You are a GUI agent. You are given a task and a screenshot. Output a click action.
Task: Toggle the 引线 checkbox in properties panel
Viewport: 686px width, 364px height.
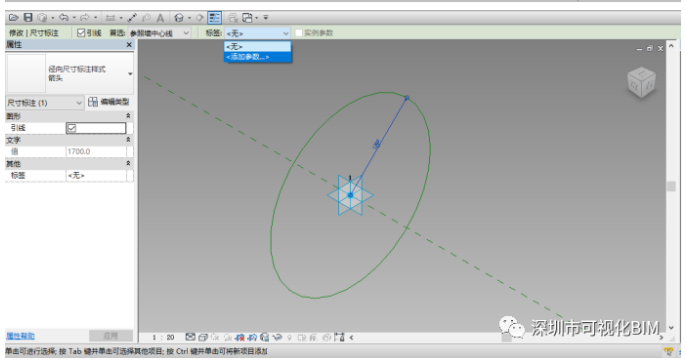(72, 128)
